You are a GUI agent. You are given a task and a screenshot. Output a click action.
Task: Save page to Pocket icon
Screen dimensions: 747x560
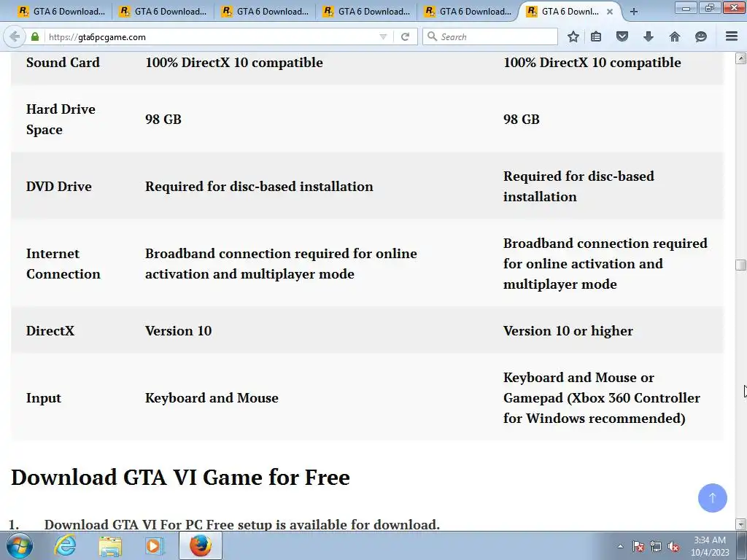point(622,36)
